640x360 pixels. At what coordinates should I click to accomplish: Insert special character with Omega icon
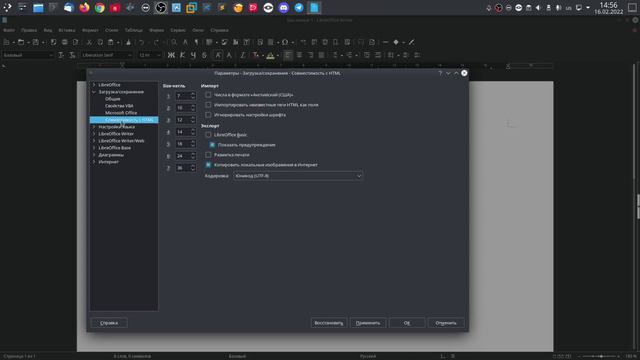tap(285, 42)
